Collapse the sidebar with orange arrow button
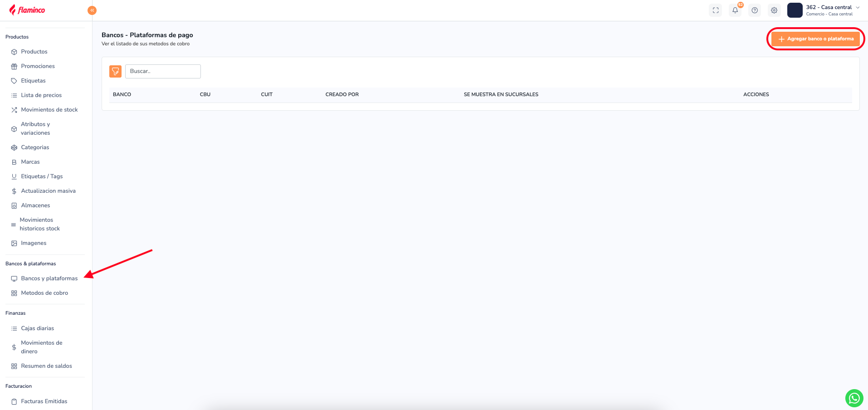Screen dimensions: 868x410 pyautogui.click(x=92, y=10)
